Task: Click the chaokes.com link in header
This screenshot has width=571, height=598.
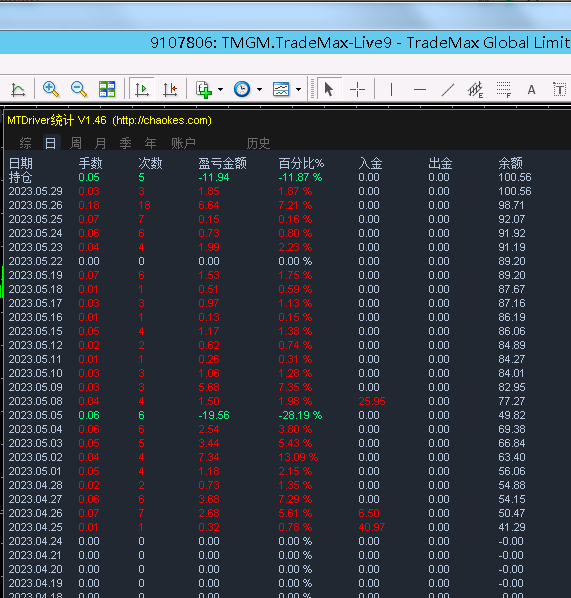Action: (x=162, y=121)
